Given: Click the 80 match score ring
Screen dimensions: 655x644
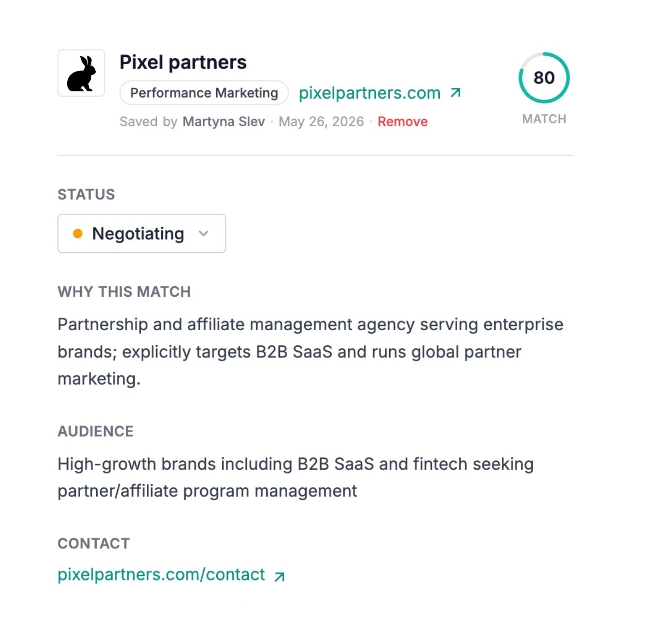Looking at the screenshot, I should [544, 78].
